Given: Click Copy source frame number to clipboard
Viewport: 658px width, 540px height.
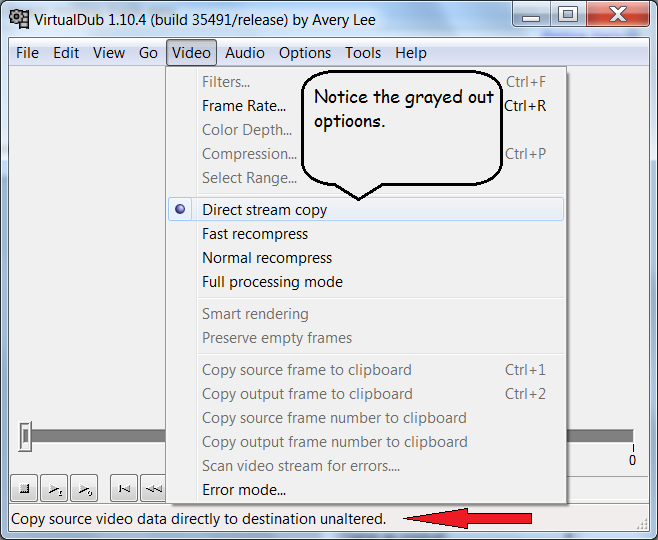Looking at the screenshot, I should (x=366, y=418).
